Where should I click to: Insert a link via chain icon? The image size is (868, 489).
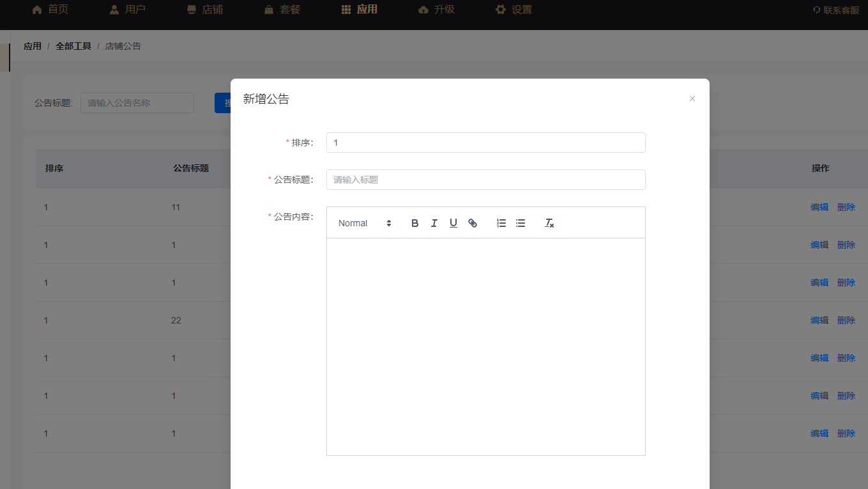coord(472,223)
